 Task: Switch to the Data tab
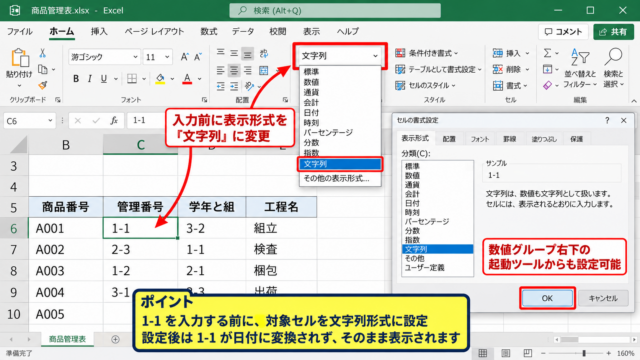[x=243, y=31]
